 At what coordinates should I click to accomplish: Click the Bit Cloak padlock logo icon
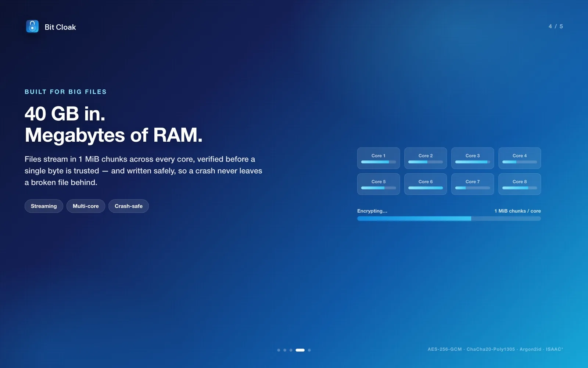point(32,26)
